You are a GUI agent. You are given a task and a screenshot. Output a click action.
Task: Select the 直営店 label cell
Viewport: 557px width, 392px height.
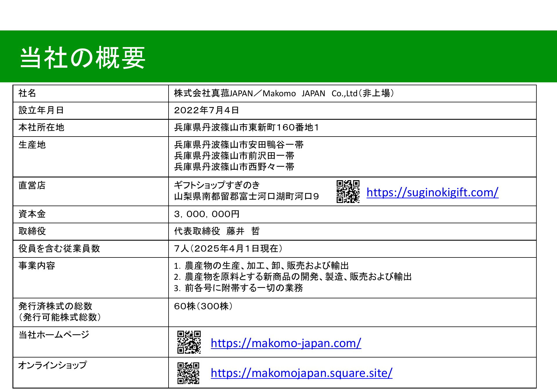[91, 191]
